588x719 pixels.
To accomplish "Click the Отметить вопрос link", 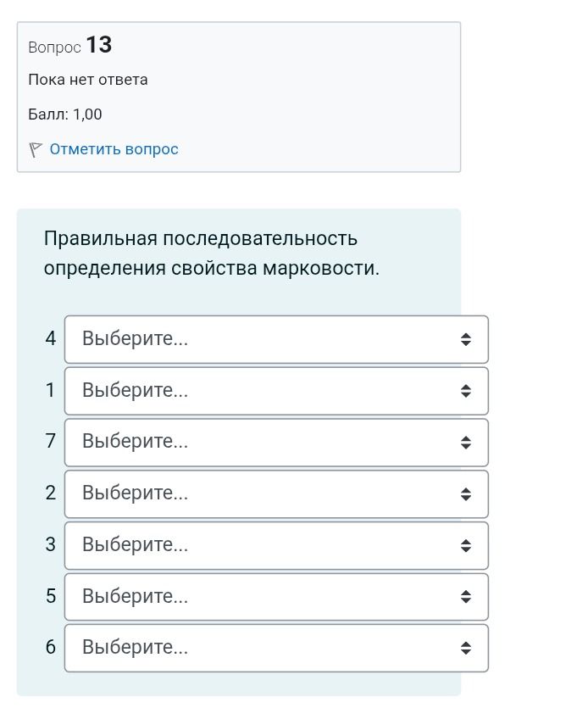I will [x=114, y=149].
